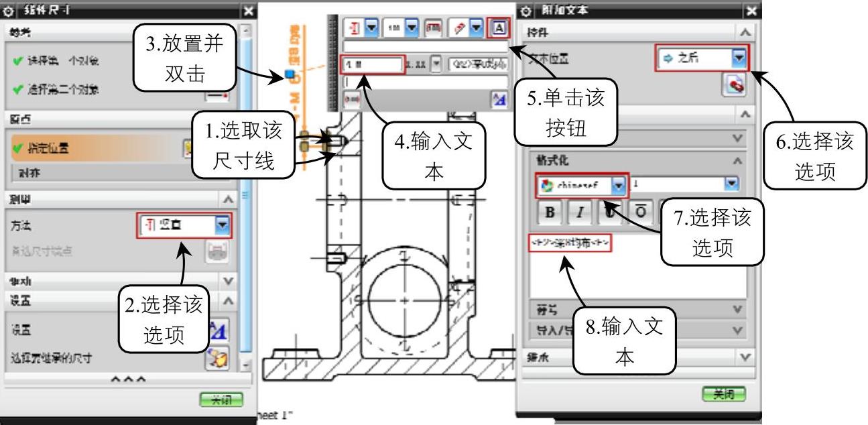This screenshot has width=868, height=425.
Task: Expand the collapsed drive section in dimension dialog
Action: (x=228, y=282)
